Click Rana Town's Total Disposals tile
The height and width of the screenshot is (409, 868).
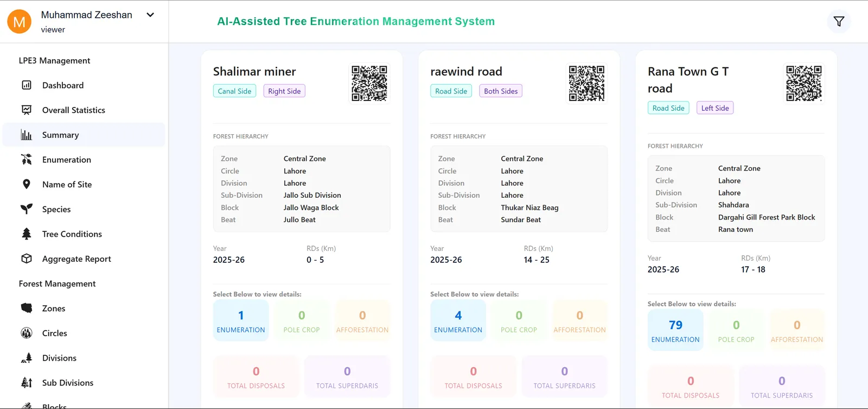(691, 386)
